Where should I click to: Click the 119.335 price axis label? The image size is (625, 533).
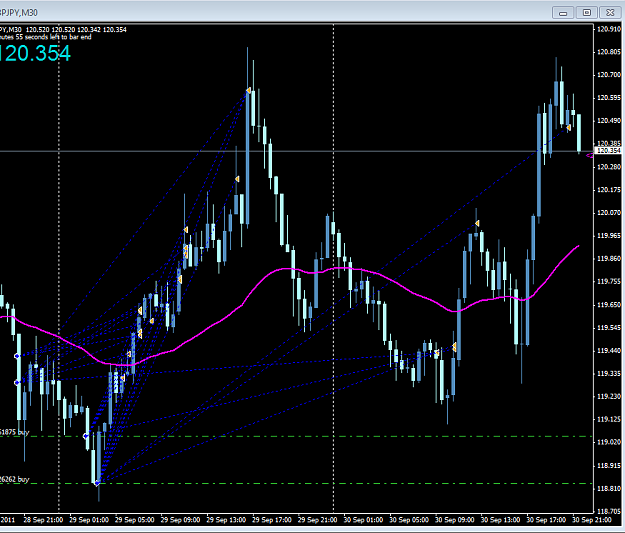(x=609, y=374)
